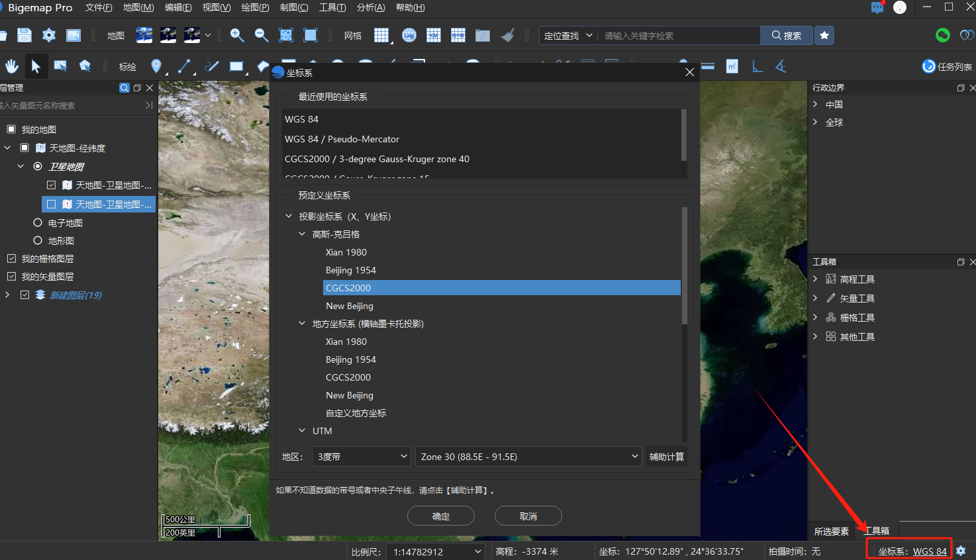Image resolution: width=976 pixels, height=560 pixels.
Task: Open the user account avatar icon
Action: pos(900,7)
